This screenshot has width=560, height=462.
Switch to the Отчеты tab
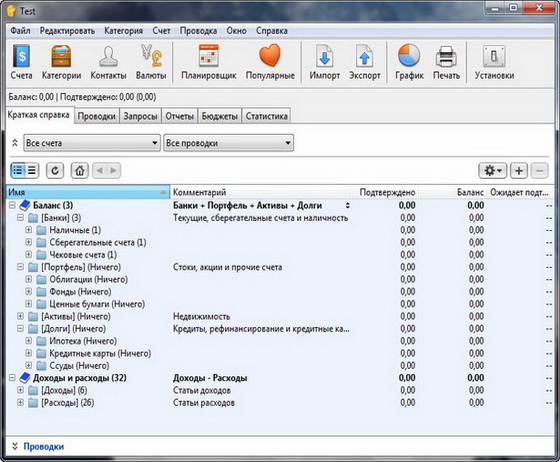tap(179, 116)
